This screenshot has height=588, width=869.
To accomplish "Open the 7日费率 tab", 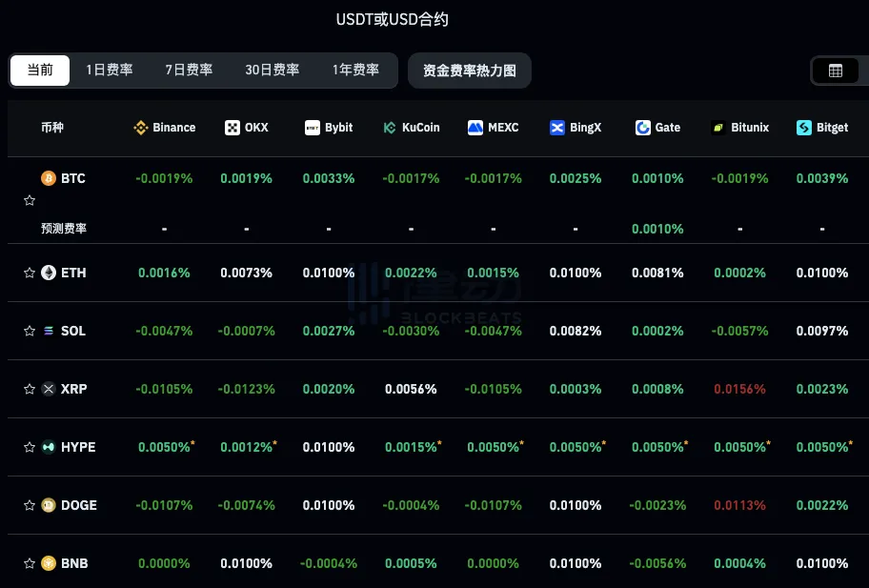I will pyautogui.click(x=189, y=70).
